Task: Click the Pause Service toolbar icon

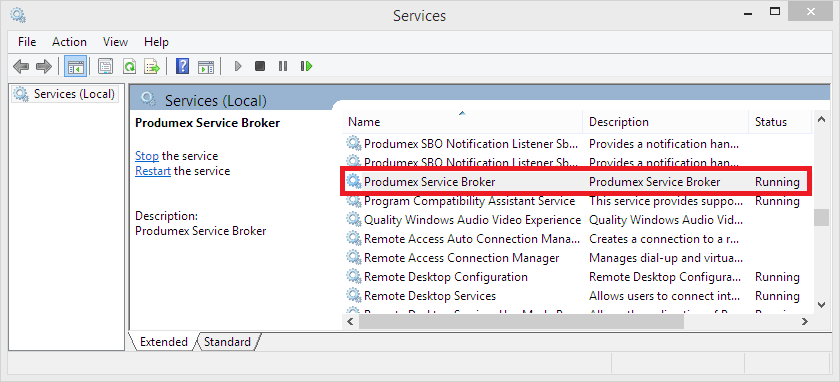Action: pyautogui.click(x=283, y=66)
